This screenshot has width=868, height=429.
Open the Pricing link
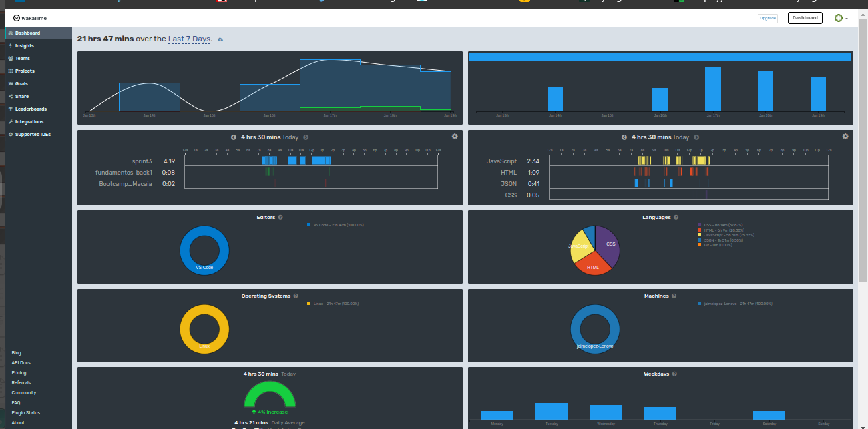(19, 372)
